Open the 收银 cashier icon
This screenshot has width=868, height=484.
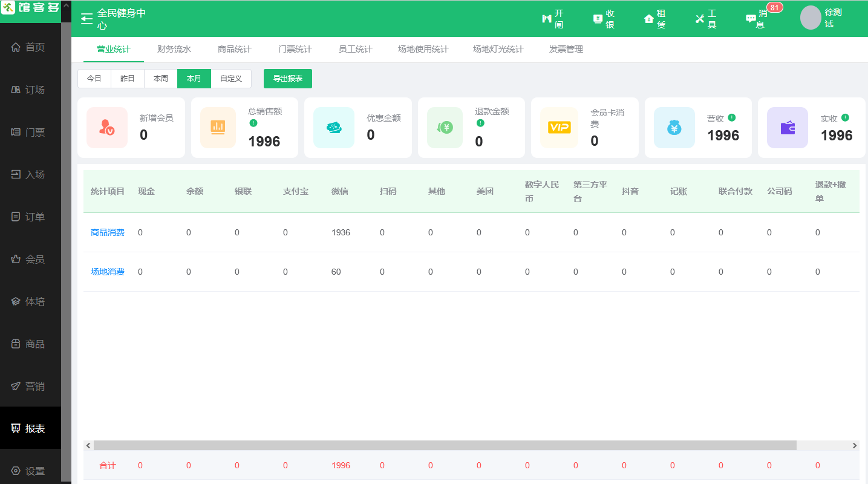click(x=598, y=19)
